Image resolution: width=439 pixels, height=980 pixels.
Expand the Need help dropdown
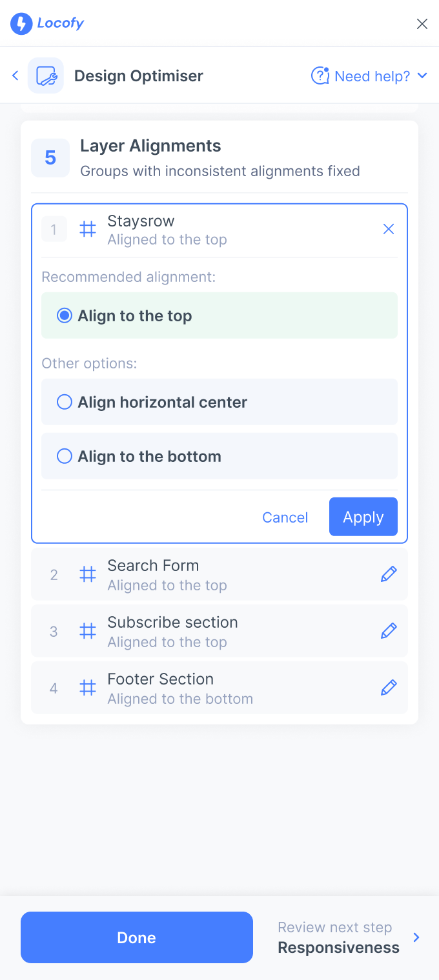(422, 76)
